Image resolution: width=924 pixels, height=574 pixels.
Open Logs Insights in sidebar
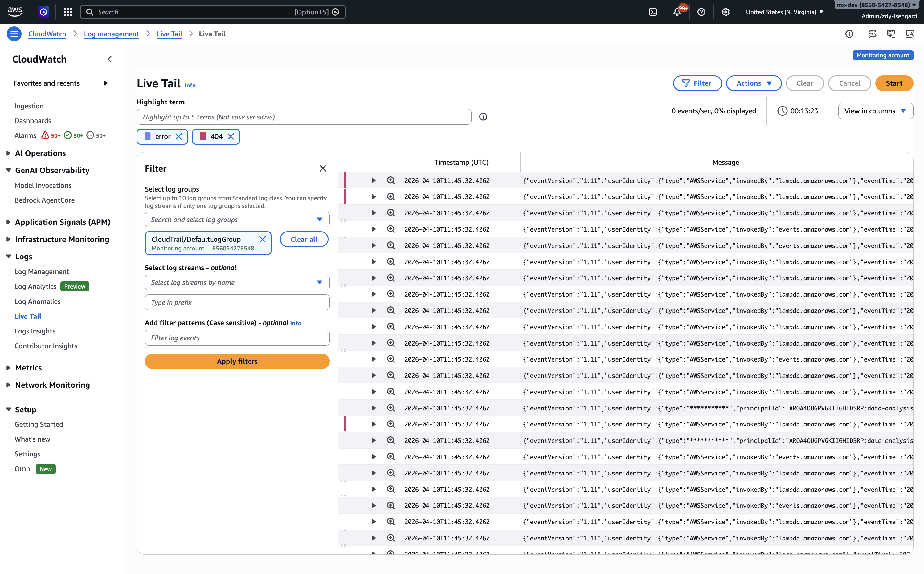[x=35, y=331]
